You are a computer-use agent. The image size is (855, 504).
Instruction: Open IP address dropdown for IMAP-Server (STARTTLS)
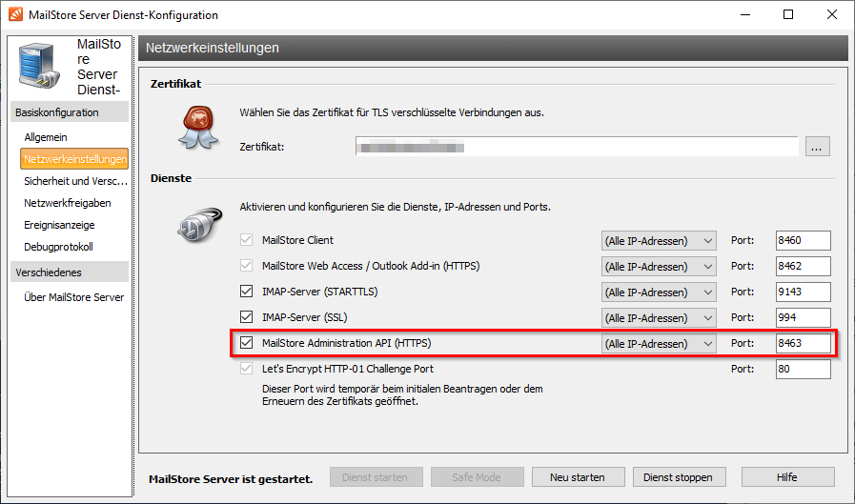[659, 292]
